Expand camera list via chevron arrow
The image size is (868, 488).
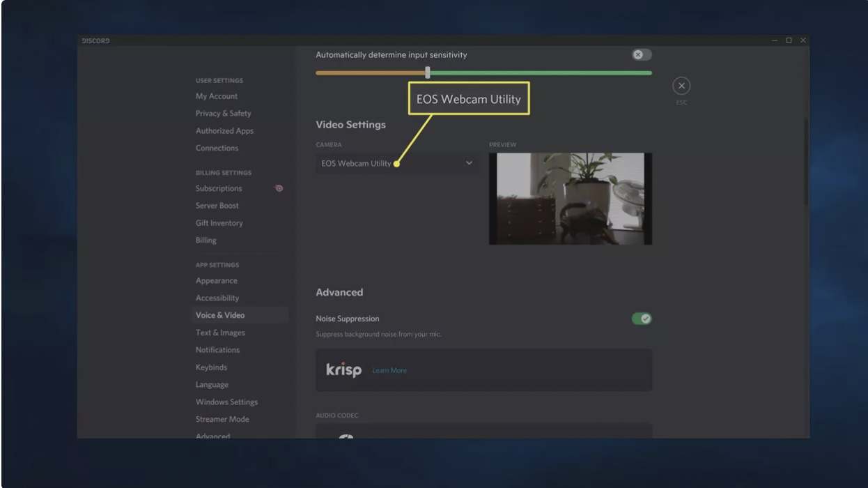469,163
